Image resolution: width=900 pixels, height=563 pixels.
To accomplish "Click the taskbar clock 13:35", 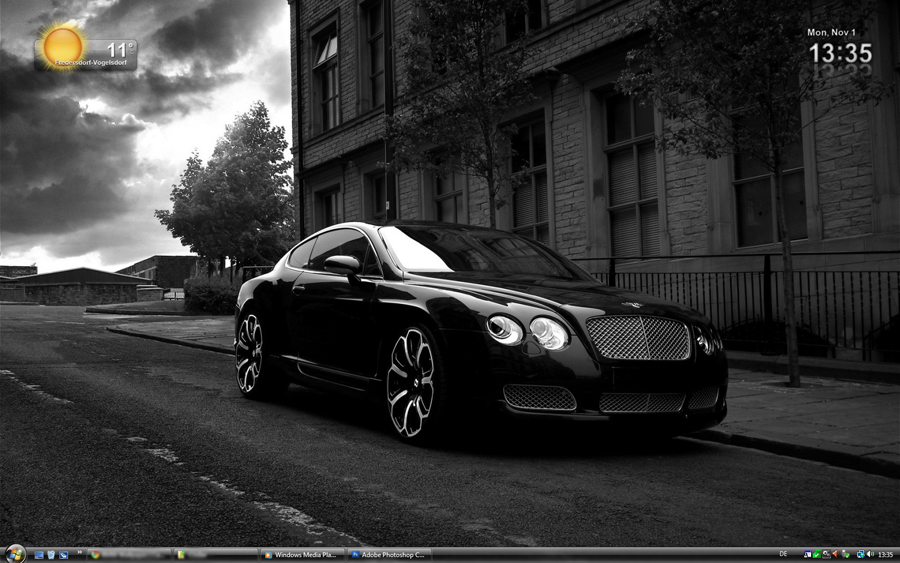I will click(886, 554).
